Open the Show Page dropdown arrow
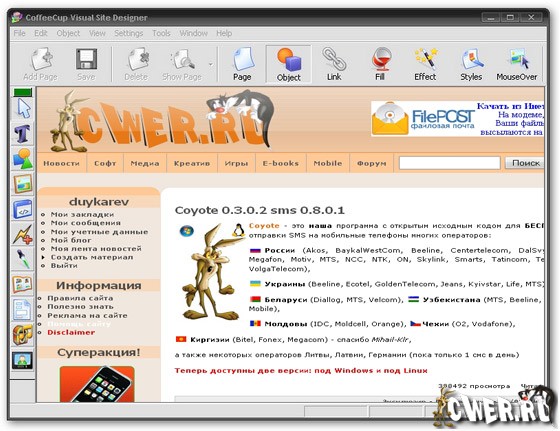The height and width of the screenshot is (431, 560). coord(211,65)
